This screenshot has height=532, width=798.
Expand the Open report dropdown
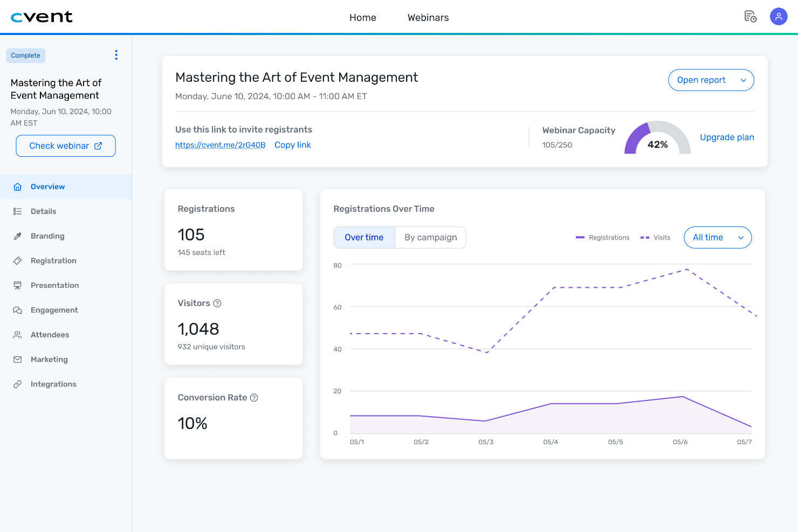pyautogui.click(x=711, y=80)
